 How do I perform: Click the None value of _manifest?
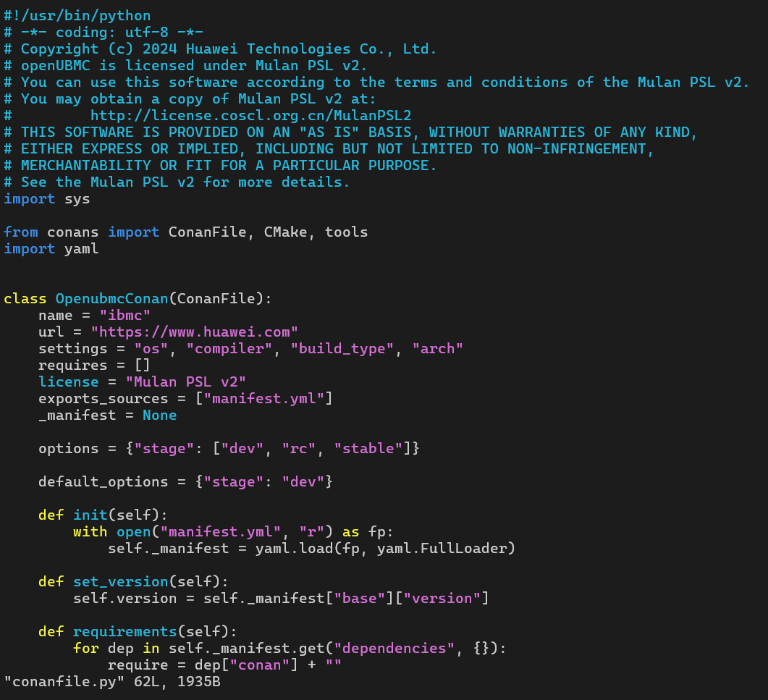tap(159, 416)
